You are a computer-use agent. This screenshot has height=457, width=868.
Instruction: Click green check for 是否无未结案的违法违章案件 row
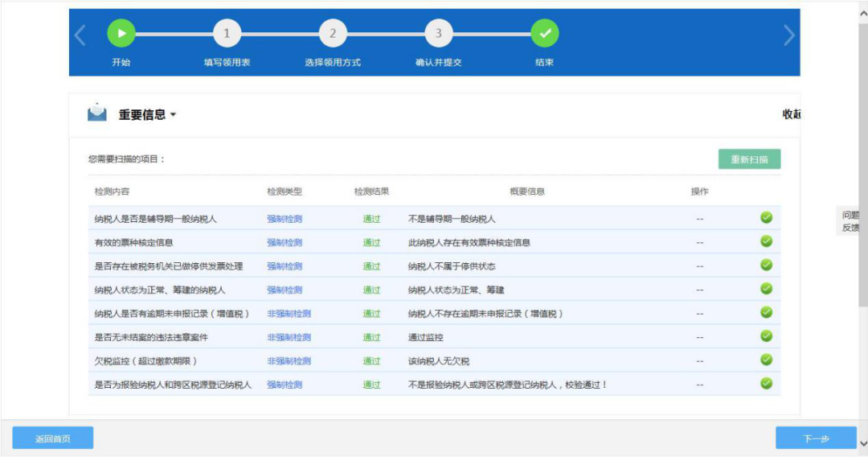(x=766, y=336)
